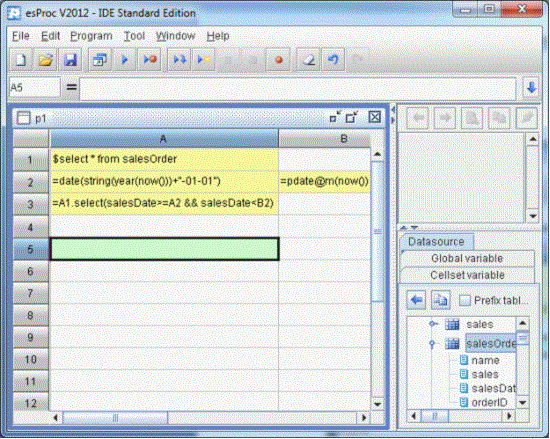This screenshot has width=550, height=439.
Task: Click the spreadsheet vertical scrollbar down arrow
Action: click(377, 404)
